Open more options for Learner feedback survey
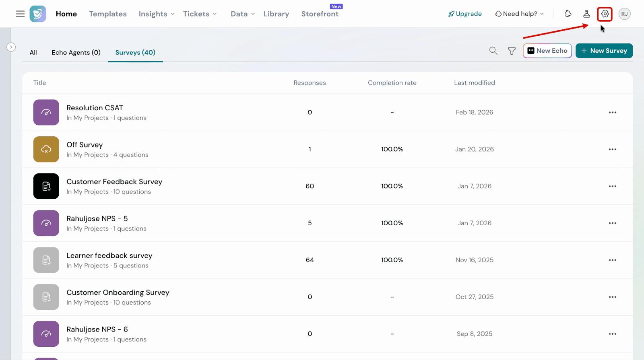 click(613, 260)
